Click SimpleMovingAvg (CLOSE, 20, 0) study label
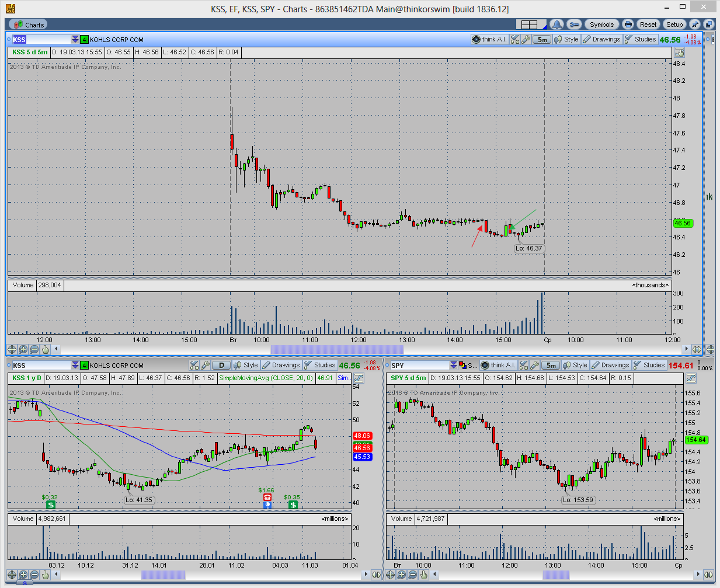Viewport: 720px width, 588px height. click(266, 378)
